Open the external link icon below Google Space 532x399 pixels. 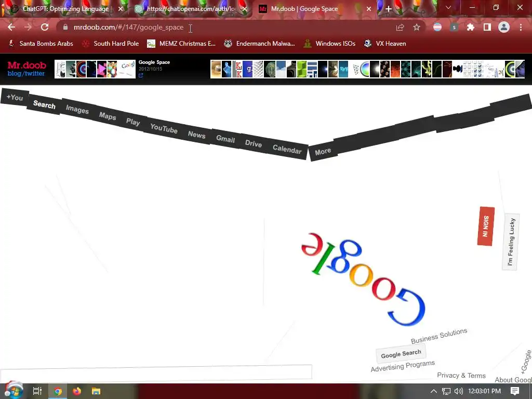click(141, 75)
